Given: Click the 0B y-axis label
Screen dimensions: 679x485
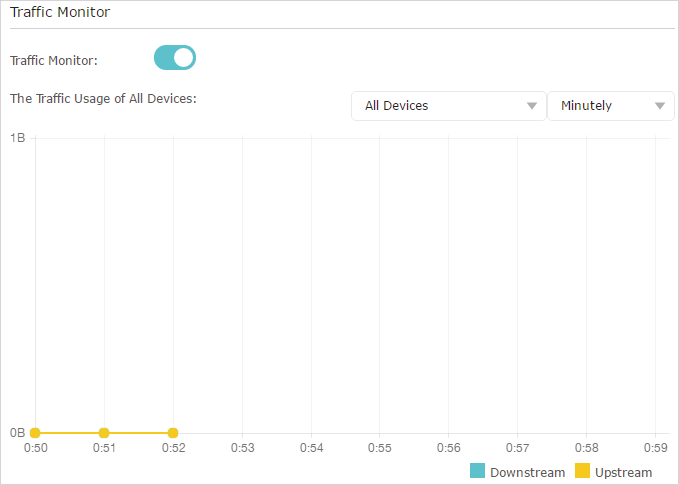Looking at the screenshot, I should pos(17,433).
